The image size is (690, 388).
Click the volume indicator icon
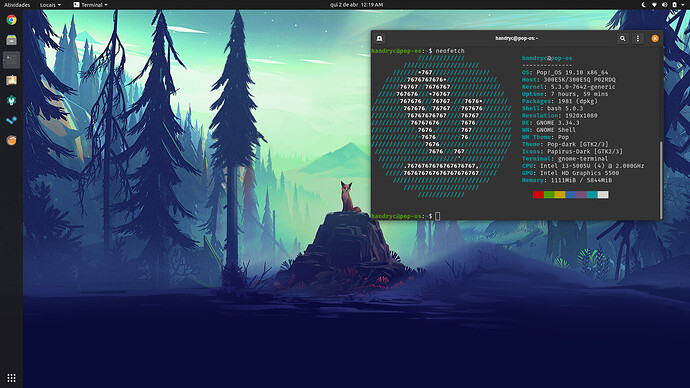click(664, 5)
